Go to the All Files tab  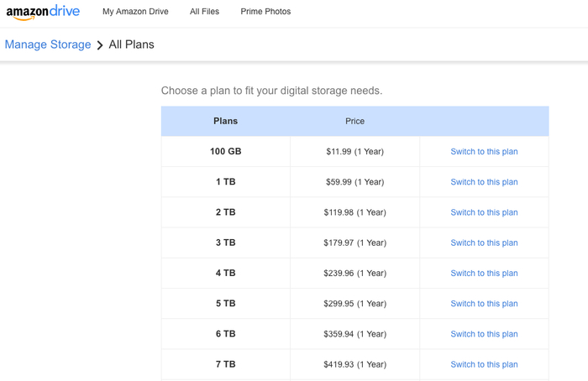[204, 12]
